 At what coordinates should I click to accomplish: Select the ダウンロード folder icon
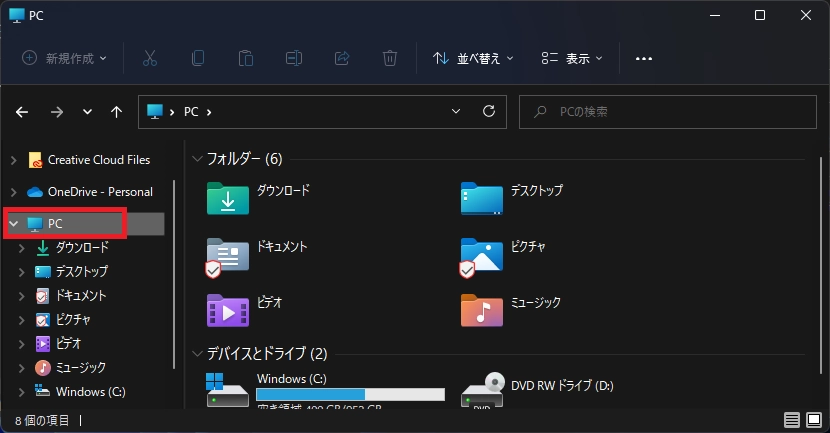tap(228, 199)
